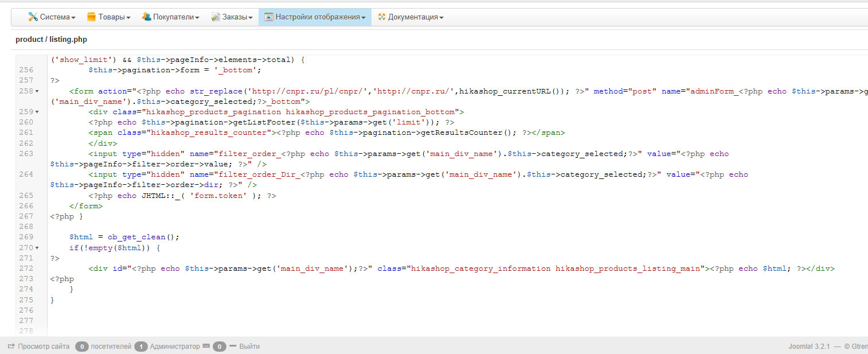Click line number 275 in the gutter
868x354 pixels.
(x=26, y=300)
